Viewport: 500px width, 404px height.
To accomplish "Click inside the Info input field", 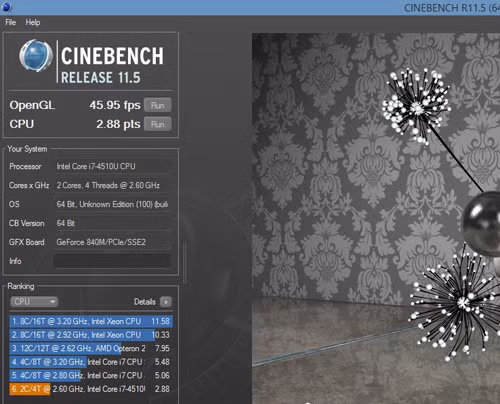I will click(x=112, y=261).
